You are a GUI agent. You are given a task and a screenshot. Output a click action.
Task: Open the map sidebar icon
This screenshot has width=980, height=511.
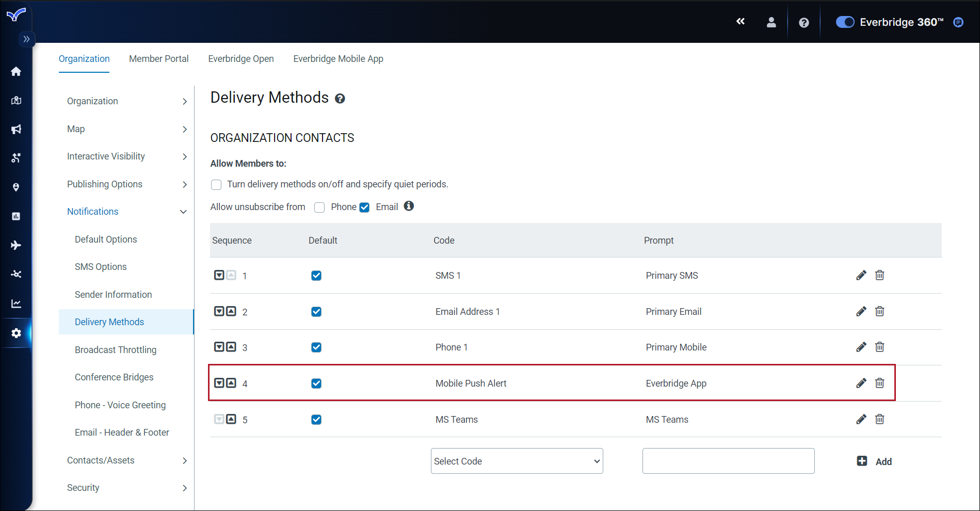(16, 100)
